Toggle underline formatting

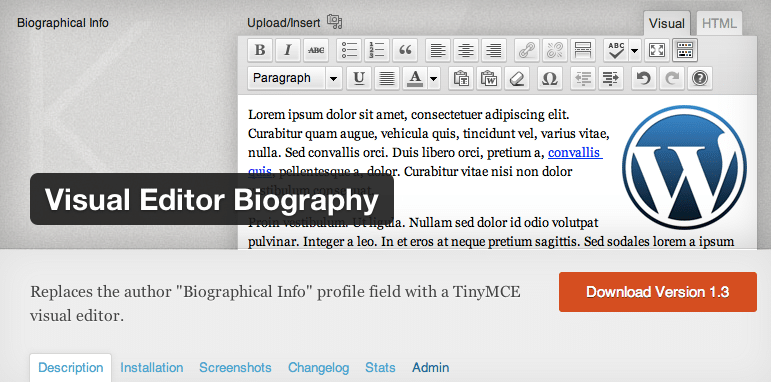point(359,78)
